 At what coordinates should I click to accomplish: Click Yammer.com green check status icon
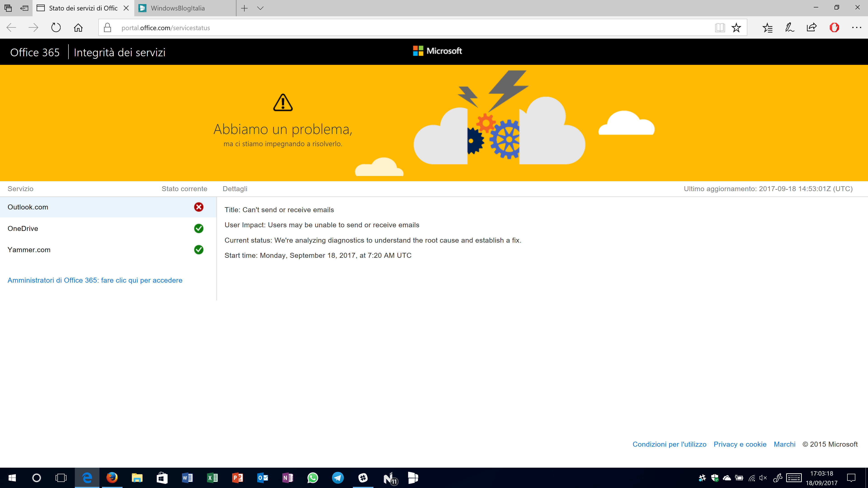click(x=199, y=250)
